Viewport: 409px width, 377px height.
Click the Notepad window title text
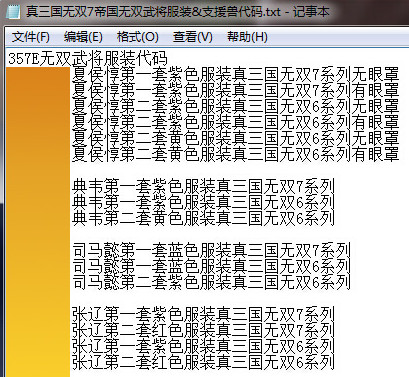(x=178, y=12)
